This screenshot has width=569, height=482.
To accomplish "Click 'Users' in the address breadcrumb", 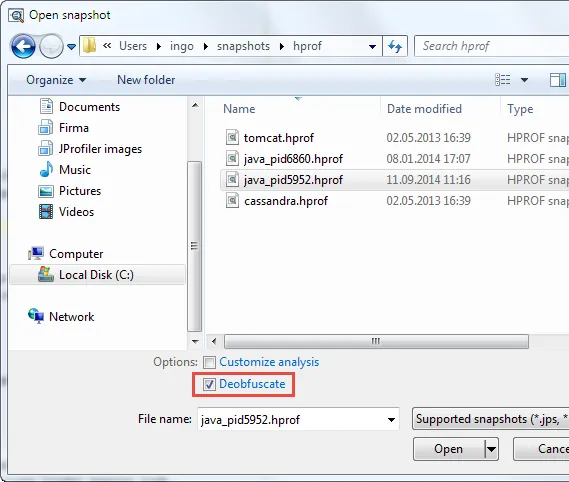I will (x=133, y=46).
